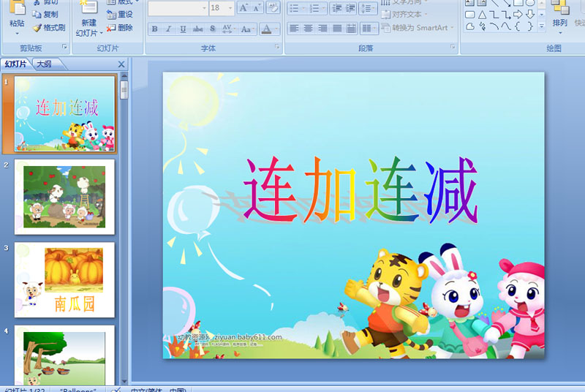Image resolution: width=585 pixels, height=392 pixels.
Task: Switch to the Slides (幻灯片) tab
Action: (15, 64)
